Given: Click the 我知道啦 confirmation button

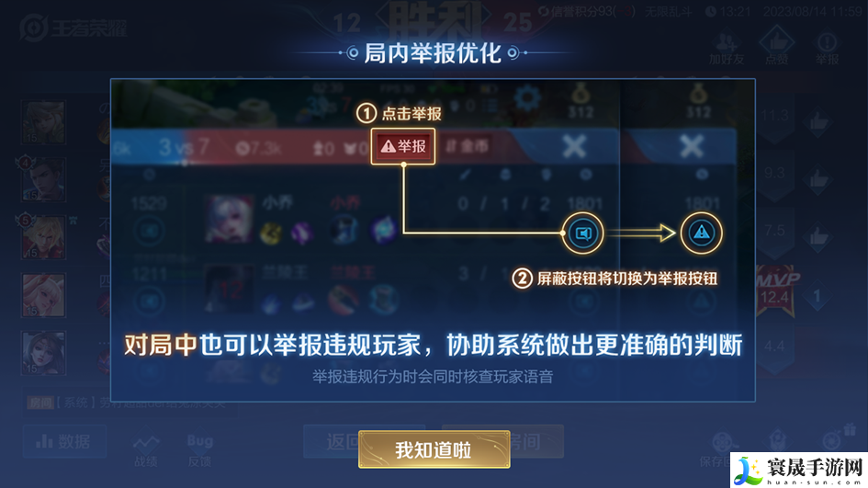Looking at the screenshot, I should click(x=434, y=449).
